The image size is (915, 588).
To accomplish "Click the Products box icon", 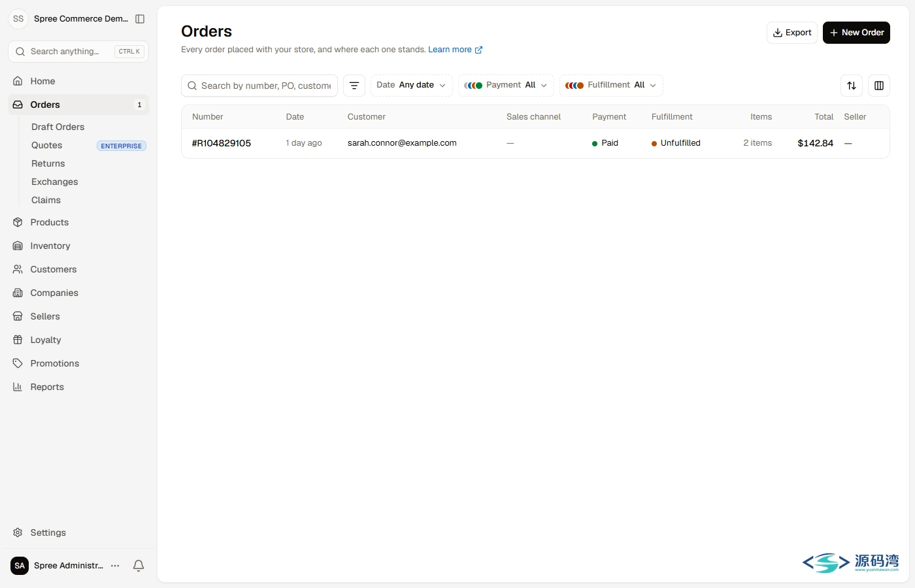I will pyautogui.click(x=18, y=222).
